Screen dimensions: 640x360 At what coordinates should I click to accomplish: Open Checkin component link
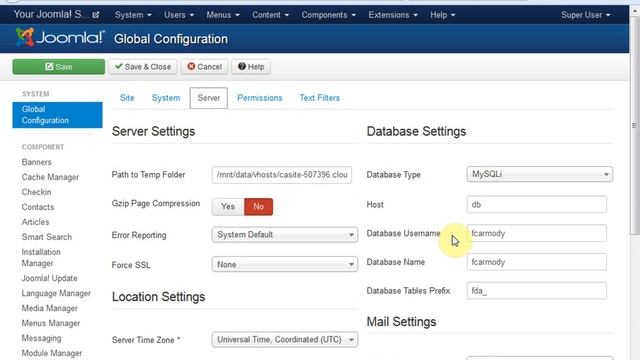(36, 192)
